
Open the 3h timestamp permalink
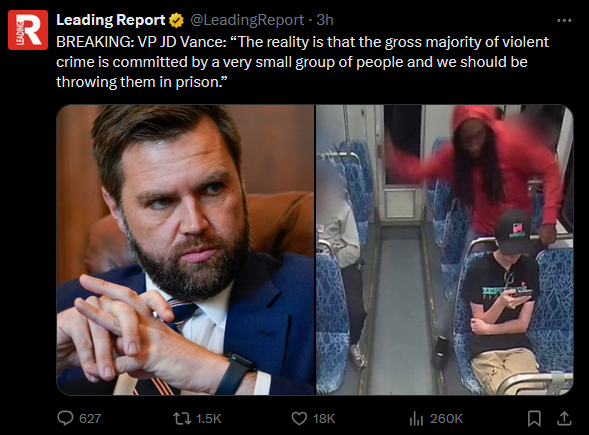325,20
